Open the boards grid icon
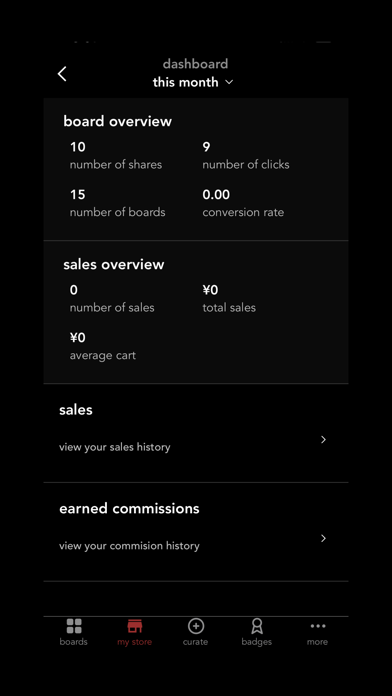This screenshot has height=696, width=392. point(74,626)
